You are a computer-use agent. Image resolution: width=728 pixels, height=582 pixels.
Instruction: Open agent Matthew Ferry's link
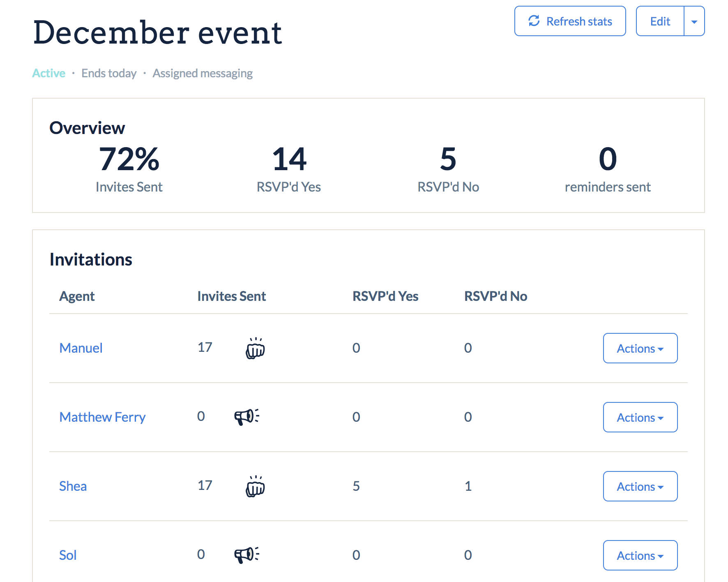[102, 417]
